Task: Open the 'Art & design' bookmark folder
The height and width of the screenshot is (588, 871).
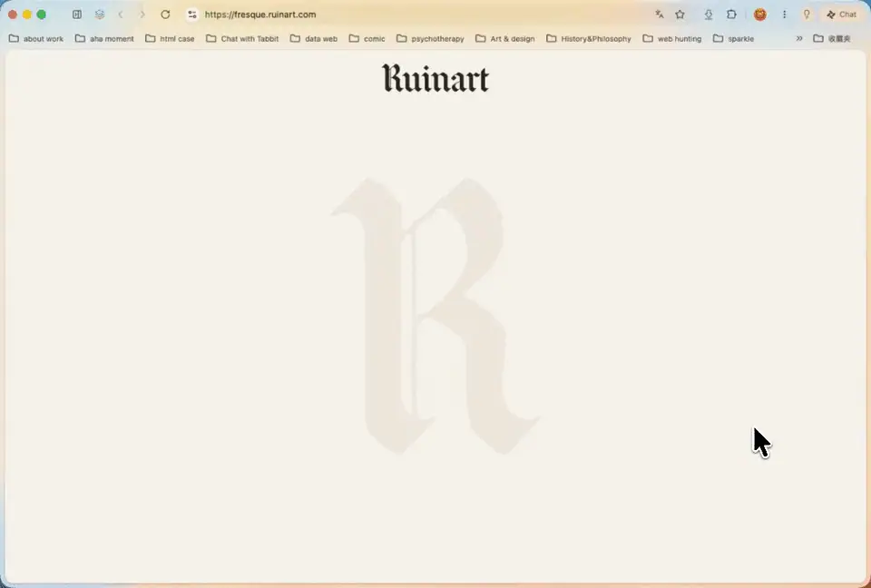Action: click(505, 38)
